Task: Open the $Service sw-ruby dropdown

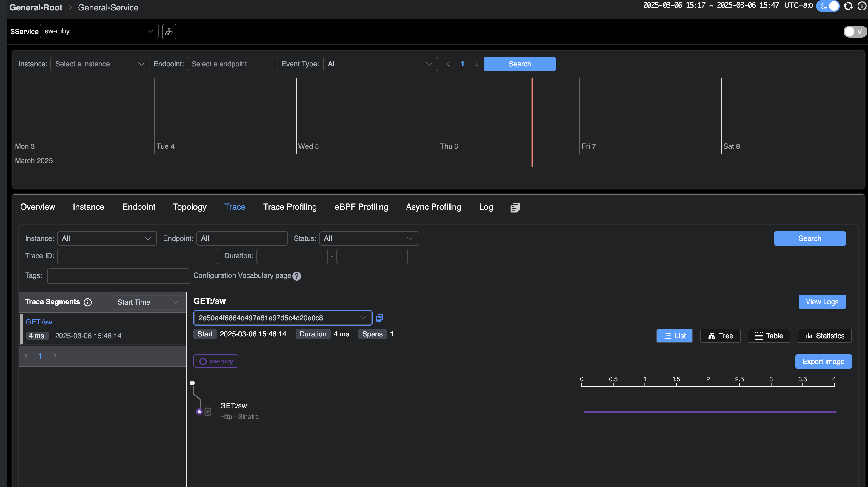Action: (x=99, y=31)
